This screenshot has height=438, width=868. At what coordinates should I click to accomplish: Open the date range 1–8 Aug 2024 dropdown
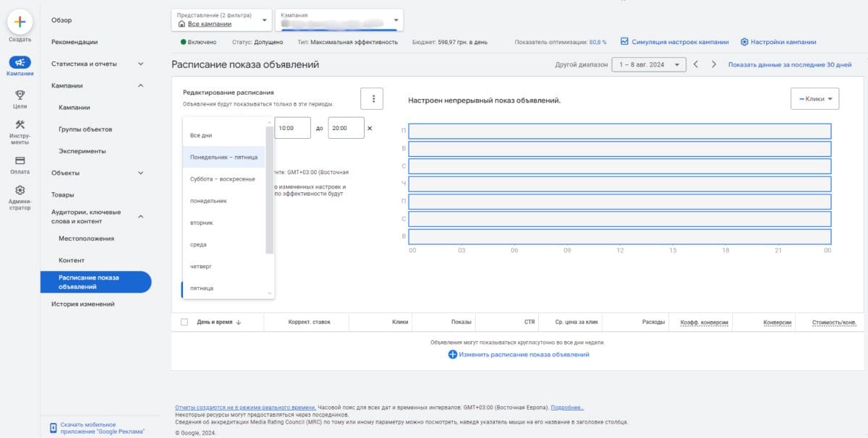click(x=648, y=64)
